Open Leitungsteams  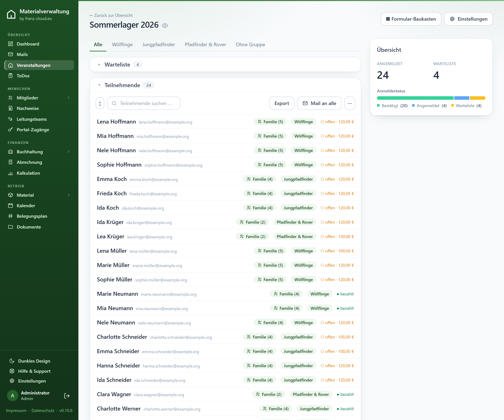39,119
